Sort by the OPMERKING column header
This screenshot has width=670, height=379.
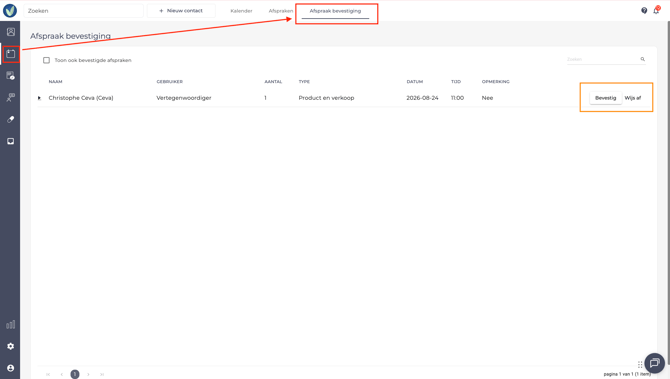[x=496, y=82]
